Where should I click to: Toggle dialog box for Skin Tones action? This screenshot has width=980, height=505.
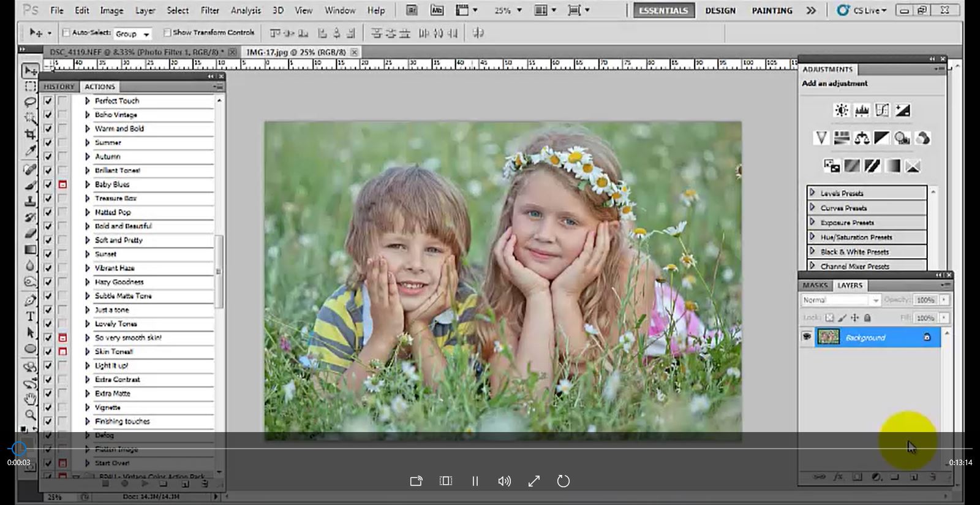point(62,352)
